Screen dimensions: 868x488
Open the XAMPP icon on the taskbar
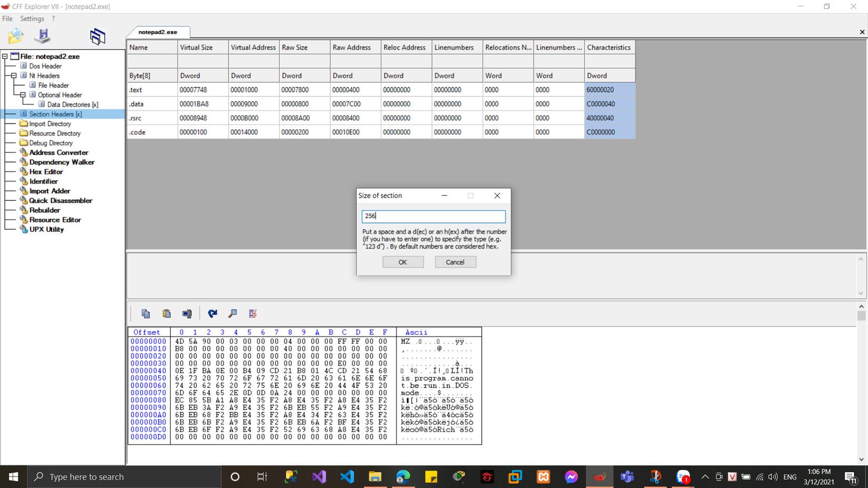tap(543, 477)
